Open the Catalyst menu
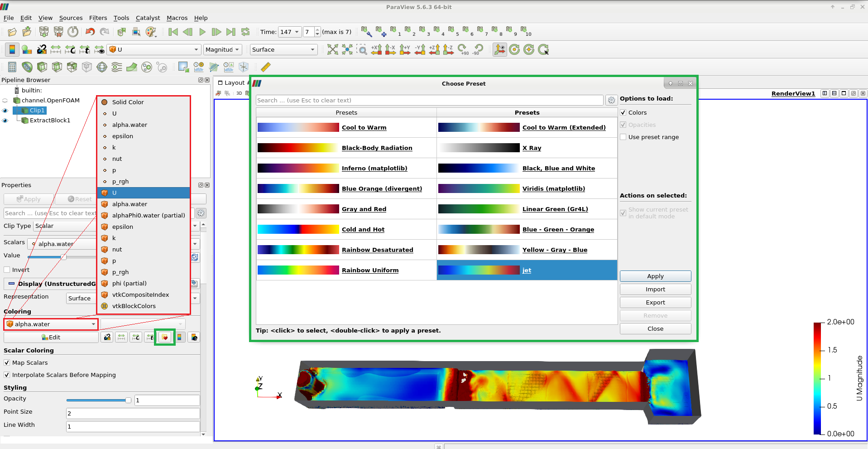This screenshot has height=449, width=868. (x=148, y=18)
